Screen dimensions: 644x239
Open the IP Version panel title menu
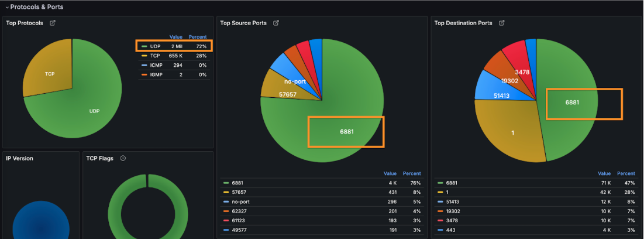(19, 158)
